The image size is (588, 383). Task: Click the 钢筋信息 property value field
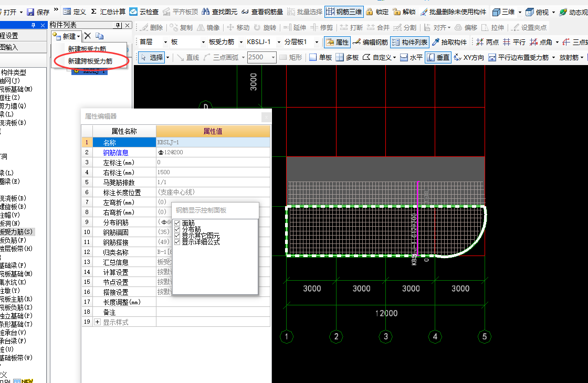[x=213, y=153]
